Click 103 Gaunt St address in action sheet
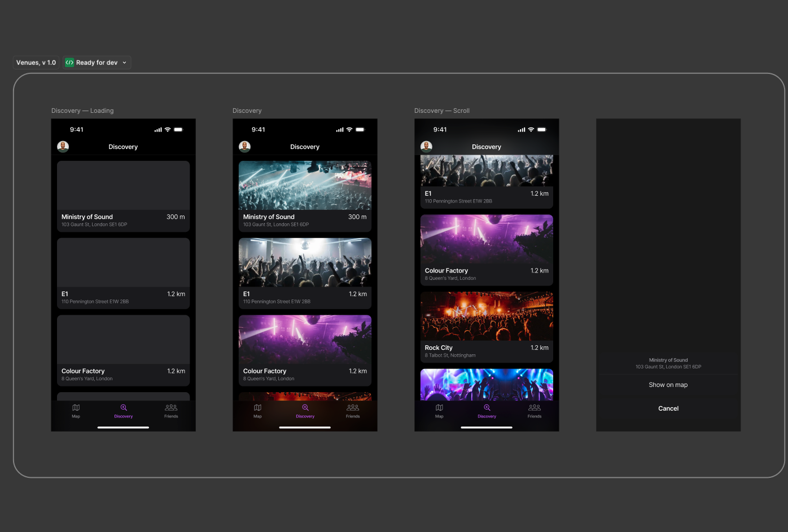The height and width of the screenshot is (532, 788). [668, 367]
